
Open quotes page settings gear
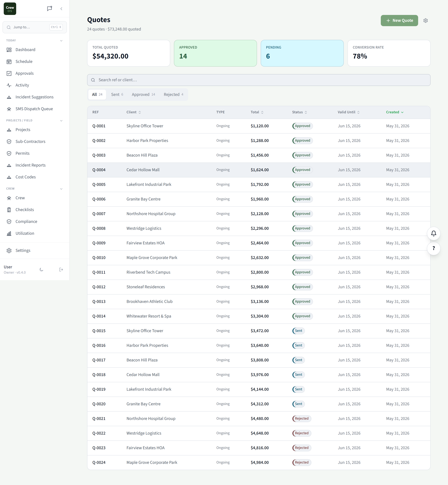[x=425, y=21]
